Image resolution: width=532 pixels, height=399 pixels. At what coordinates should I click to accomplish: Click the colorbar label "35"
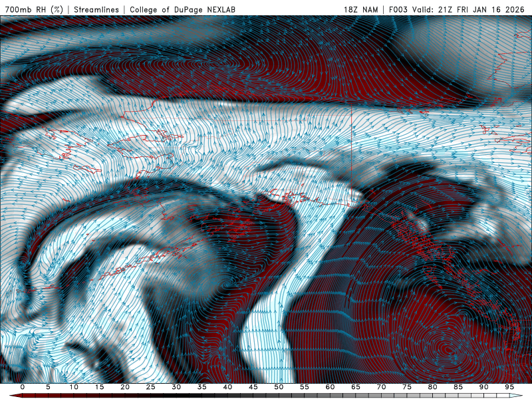[202, 387]
